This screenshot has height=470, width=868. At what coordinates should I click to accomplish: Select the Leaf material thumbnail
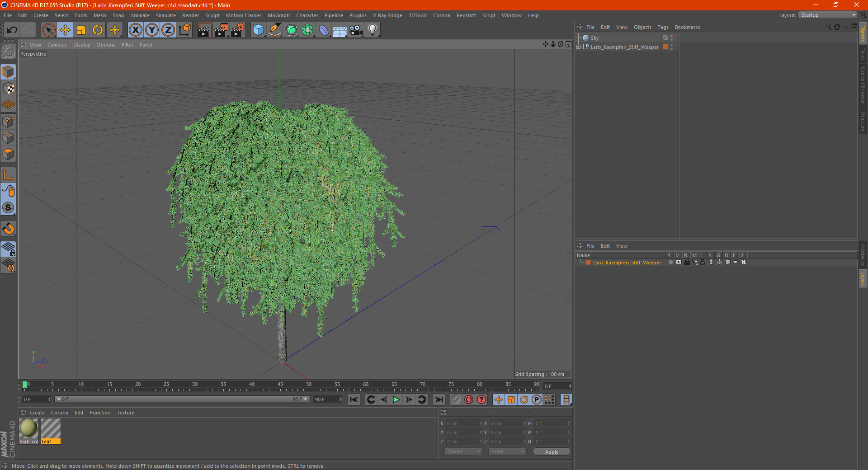51,428
